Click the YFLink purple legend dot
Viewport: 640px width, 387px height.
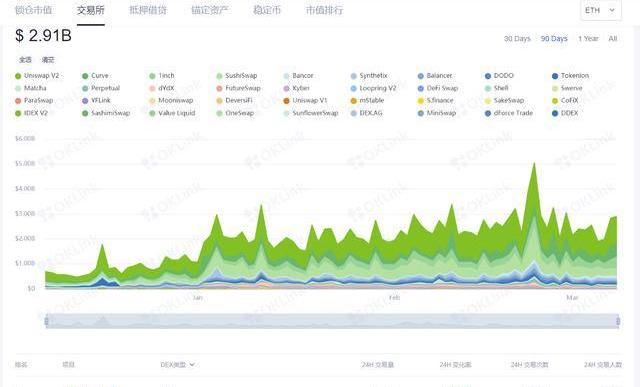[85, 100]
